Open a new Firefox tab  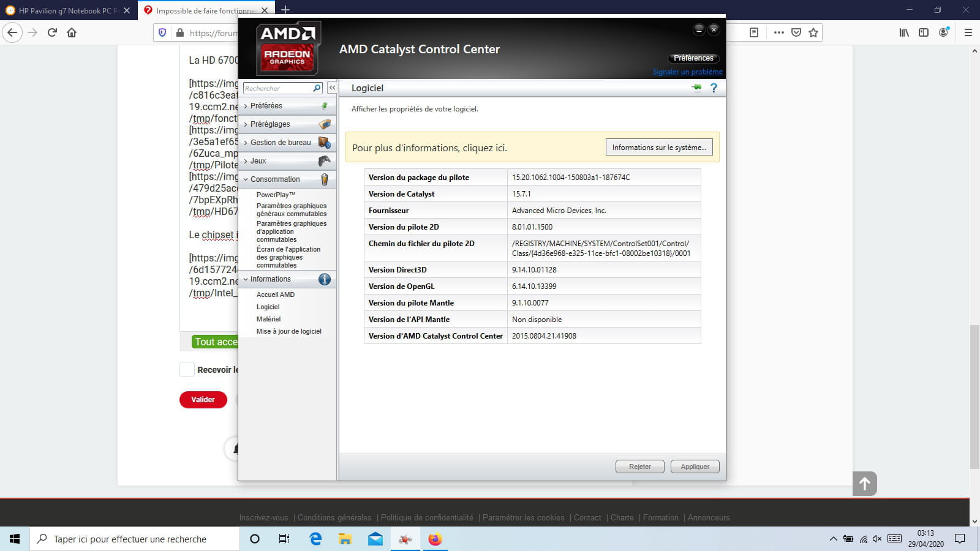(285, 10)
